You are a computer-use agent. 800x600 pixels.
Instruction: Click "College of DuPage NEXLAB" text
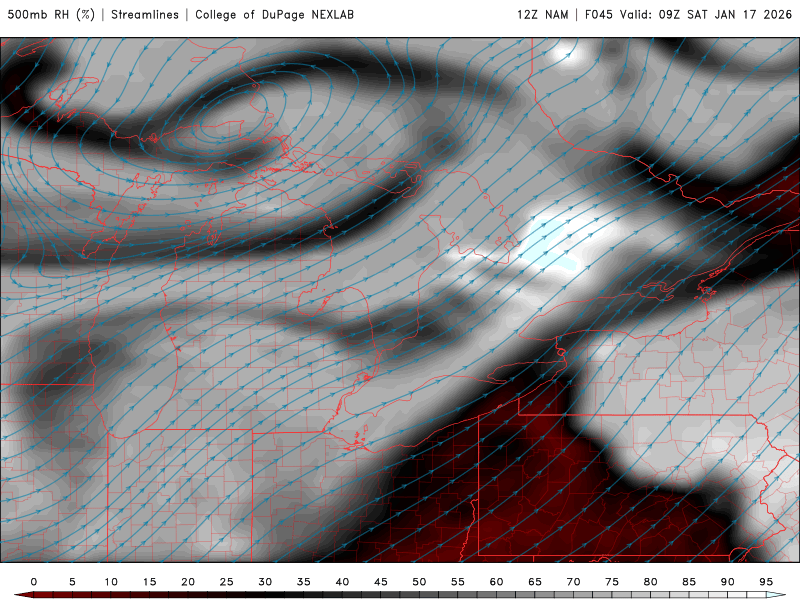(274, 14)
